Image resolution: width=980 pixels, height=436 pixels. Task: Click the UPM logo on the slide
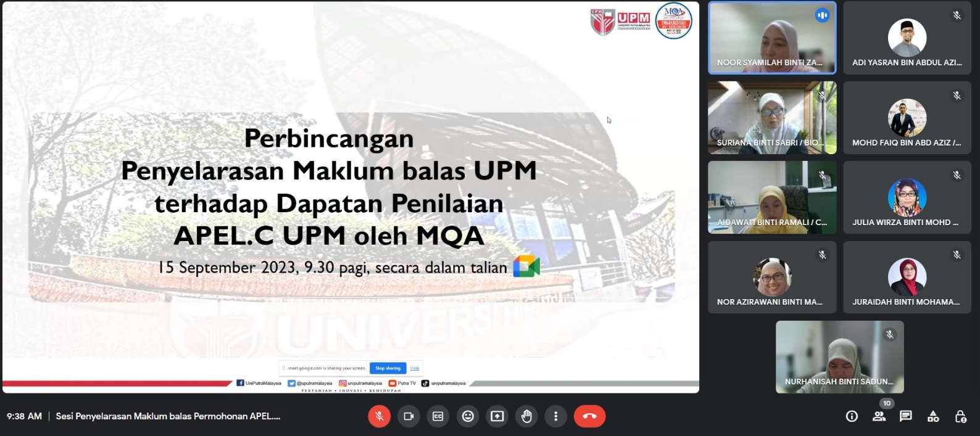(x=620, y=22)
